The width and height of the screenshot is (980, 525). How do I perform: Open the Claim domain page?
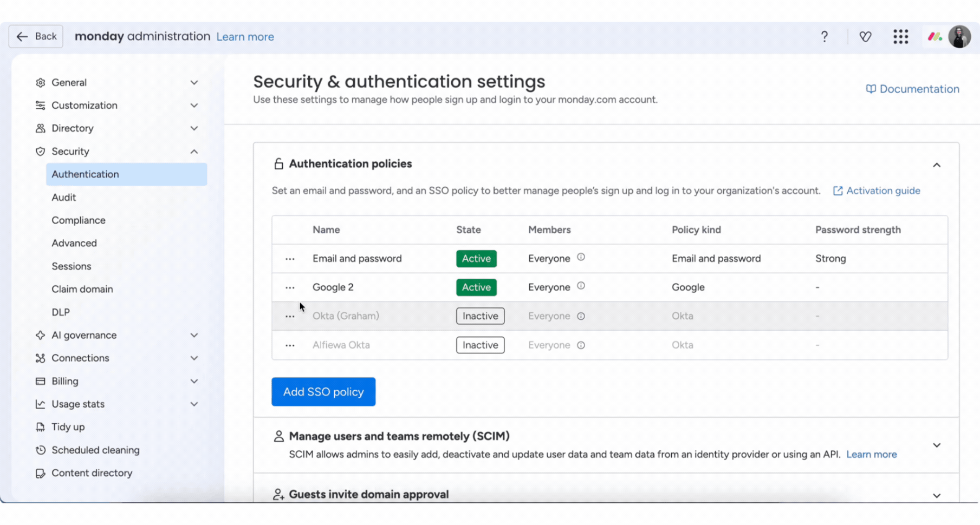coord(82,289)
